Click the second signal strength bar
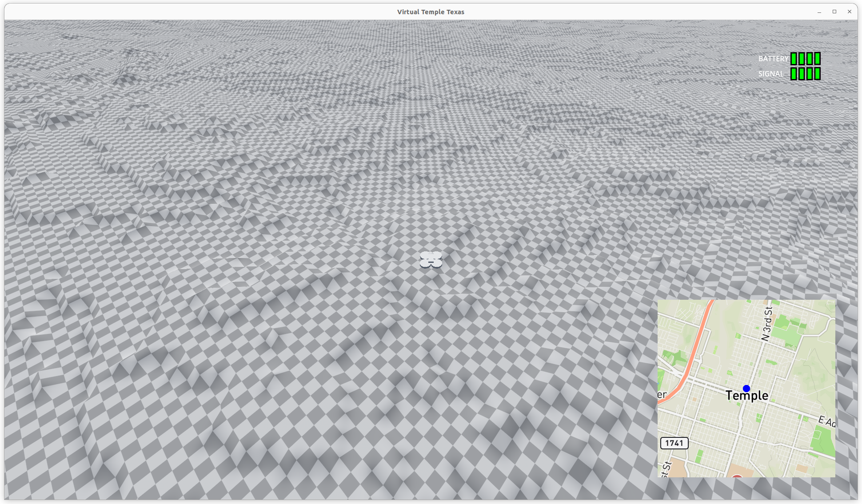 click(x=802, y=74)
